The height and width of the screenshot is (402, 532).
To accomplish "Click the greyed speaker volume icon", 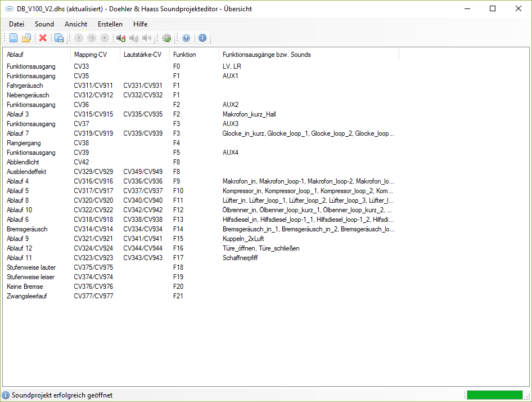I will [147, 38].
